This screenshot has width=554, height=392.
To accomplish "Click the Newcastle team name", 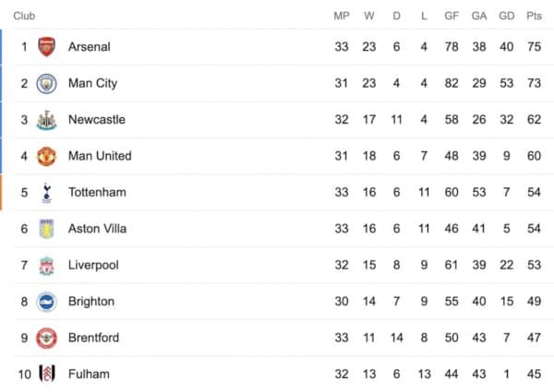I will 97,120.
